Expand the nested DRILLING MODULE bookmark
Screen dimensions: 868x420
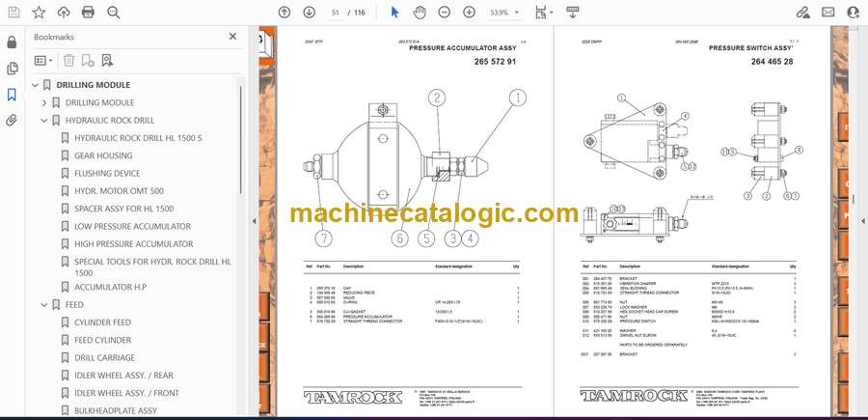(44, 102)
